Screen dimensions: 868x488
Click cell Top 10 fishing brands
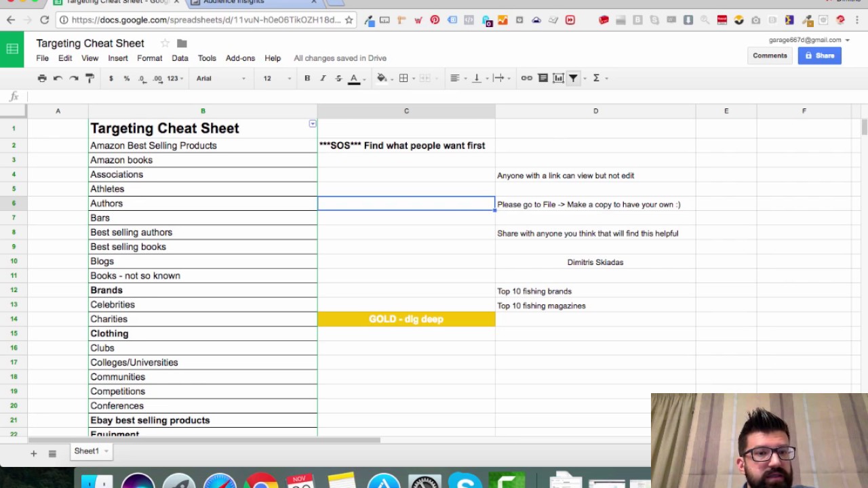(x=595, y=291)
